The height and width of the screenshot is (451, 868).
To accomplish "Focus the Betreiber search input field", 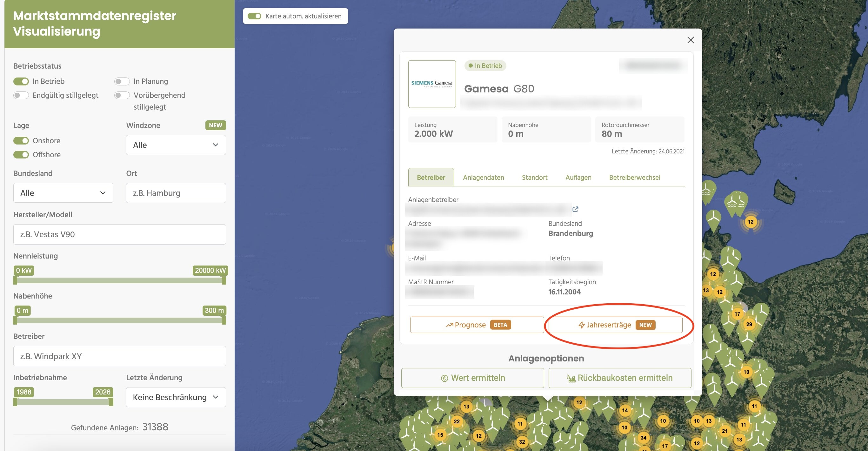I will point(120,356).
